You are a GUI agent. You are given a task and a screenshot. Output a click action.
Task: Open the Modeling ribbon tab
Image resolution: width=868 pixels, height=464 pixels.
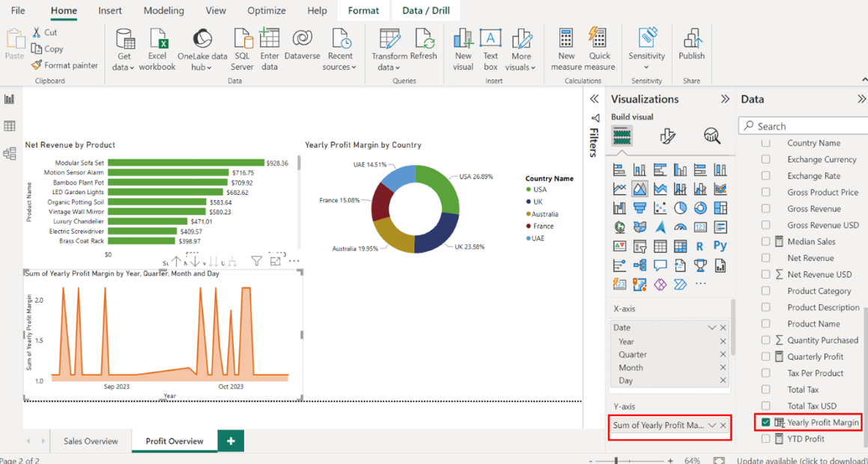(x=163, y=10)
